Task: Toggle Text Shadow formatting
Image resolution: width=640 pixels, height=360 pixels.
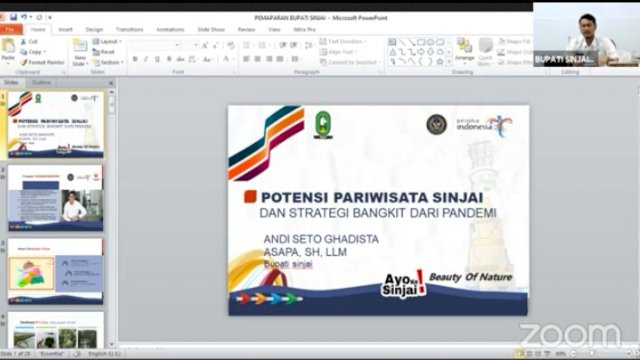Action: 169,59
